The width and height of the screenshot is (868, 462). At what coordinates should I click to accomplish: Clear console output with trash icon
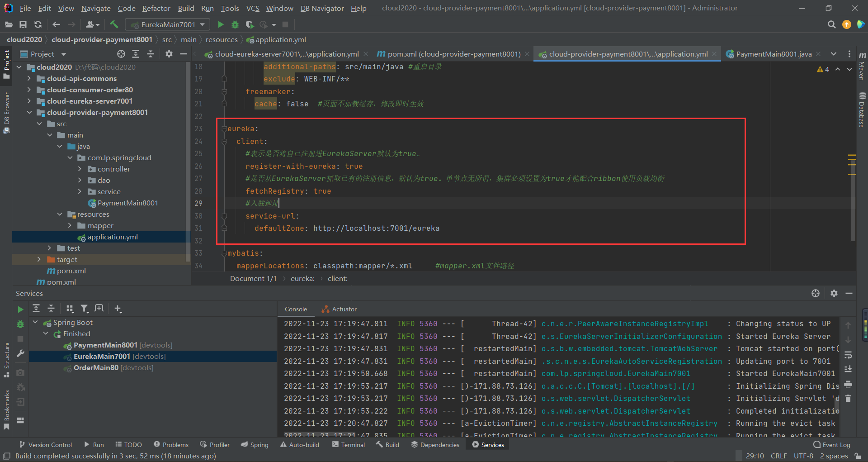848,399
